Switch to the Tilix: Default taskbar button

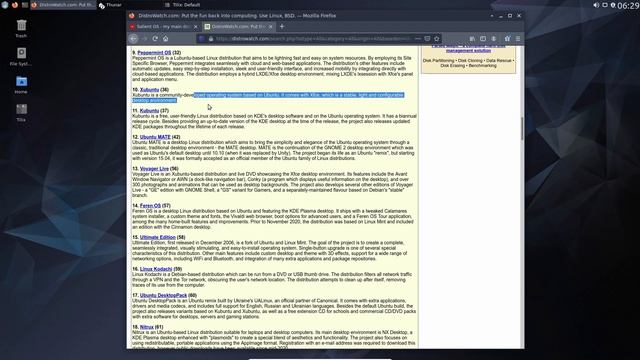(183, 5)
